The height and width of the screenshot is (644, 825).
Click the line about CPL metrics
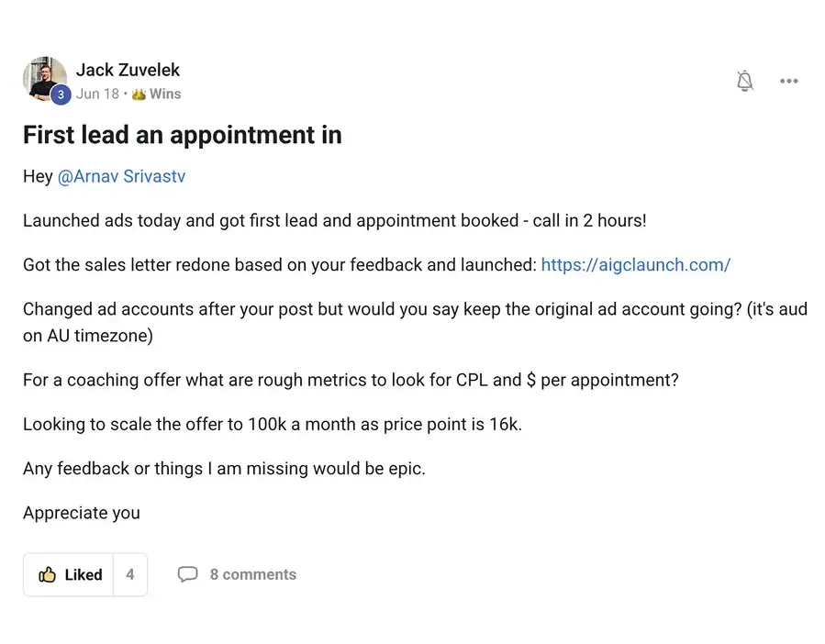pos(351,379)
